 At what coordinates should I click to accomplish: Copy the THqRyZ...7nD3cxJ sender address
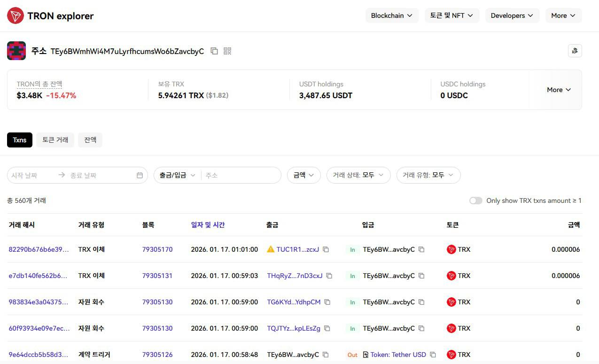[x=329, y=276]
